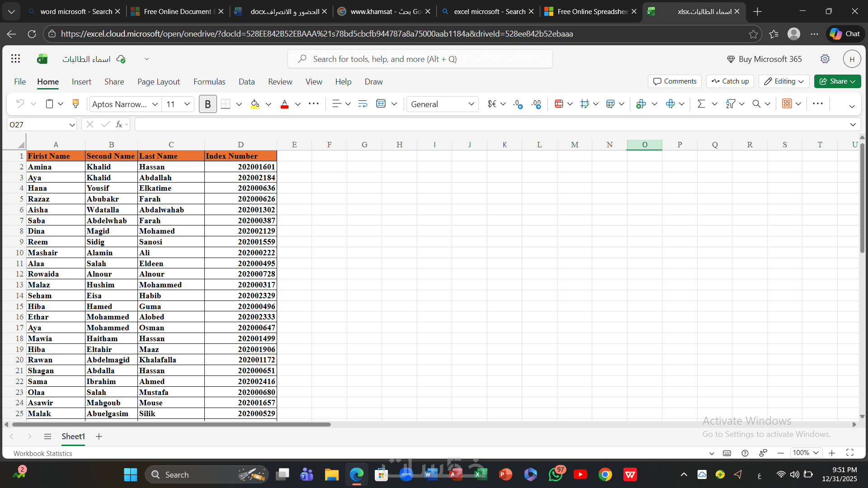Click the fill color bucket swatch
This screenshot has height=488, width=868.
tap(255, 104)
